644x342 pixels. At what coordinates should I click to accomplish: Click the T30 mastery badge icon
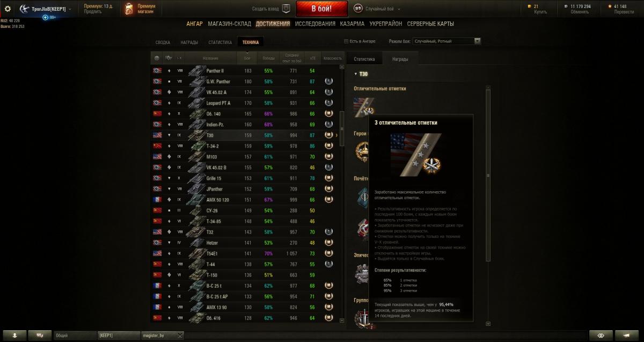pyautogui.click(x=328, y=135)
